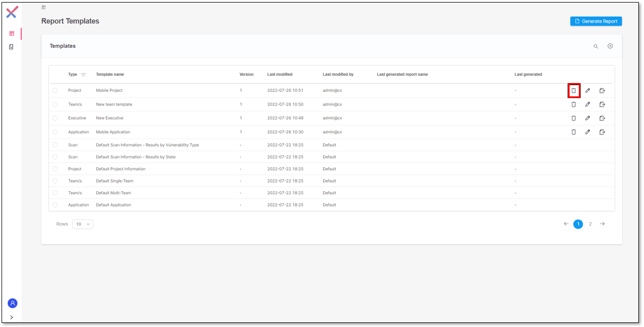Delete the Mobile Project template
The height and width of the screenshot is (327, 644).
(x=574, y=91)
